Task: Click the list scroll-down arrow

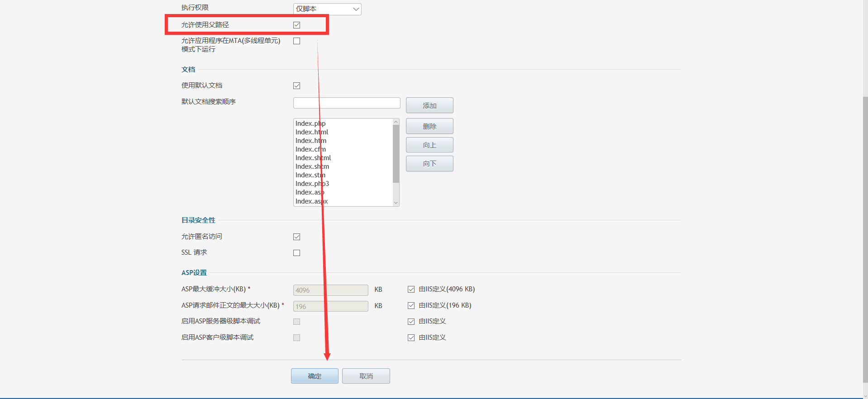Action: point(396,203)
